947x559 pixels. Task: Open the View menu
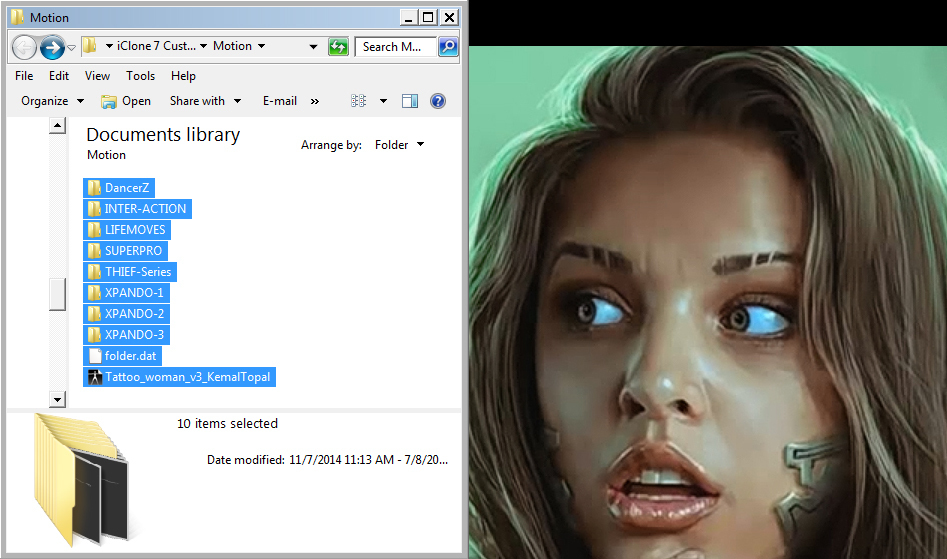click(x=97, y=75)
